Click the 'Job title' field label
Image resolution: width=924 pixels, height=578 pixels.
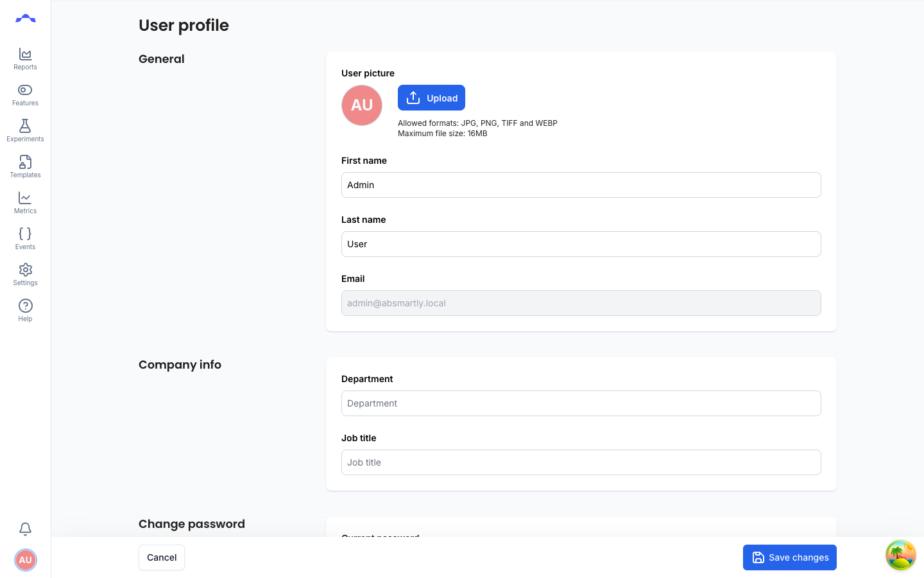click(359, 438)
